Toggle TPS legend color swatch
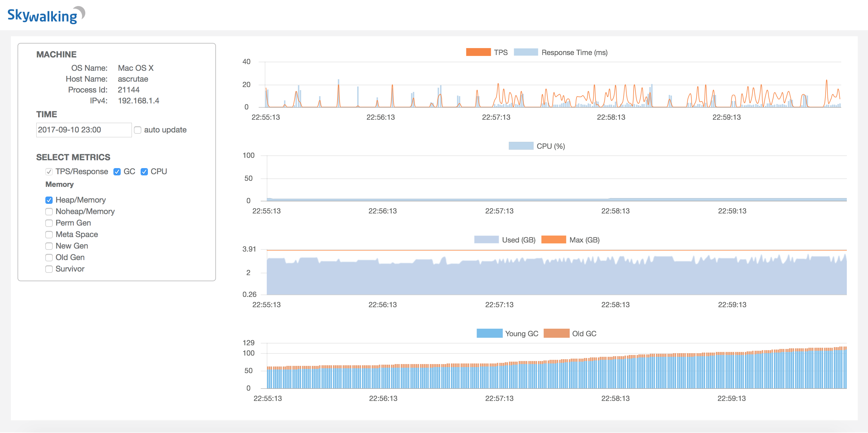The width and height of the screenshot is (868, 433). 478,52
